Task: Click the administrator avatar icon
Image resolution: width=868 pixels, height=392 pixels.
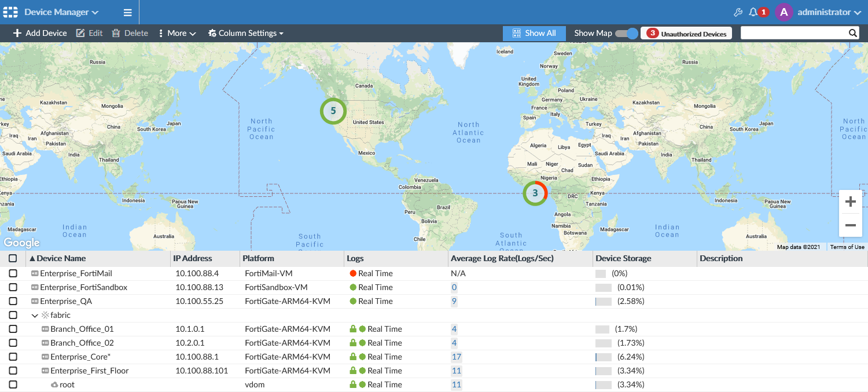Action: 784,12
